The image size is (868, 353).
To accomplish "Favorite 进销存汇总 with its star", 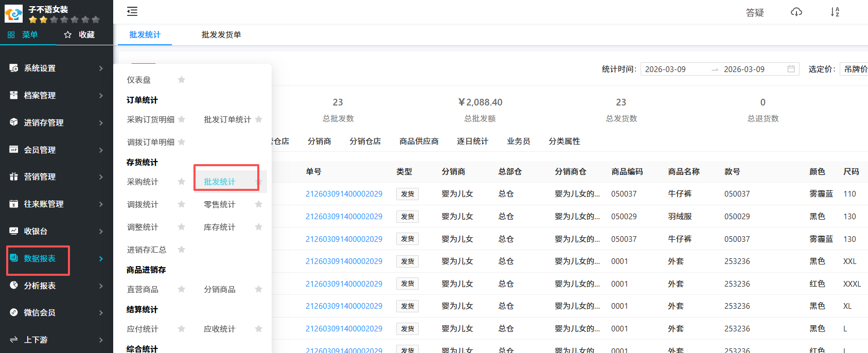I will 181,250.
